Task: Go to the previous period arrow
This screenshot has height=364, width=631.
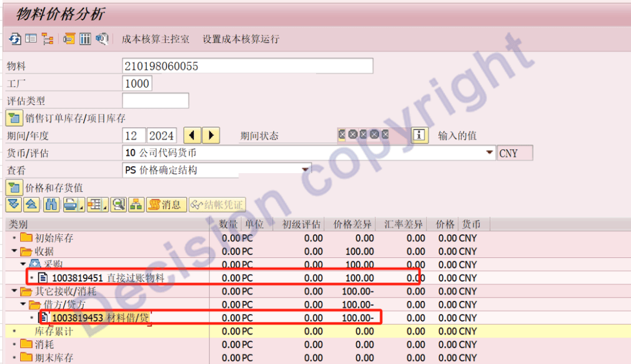Action: tap(192, 135)
